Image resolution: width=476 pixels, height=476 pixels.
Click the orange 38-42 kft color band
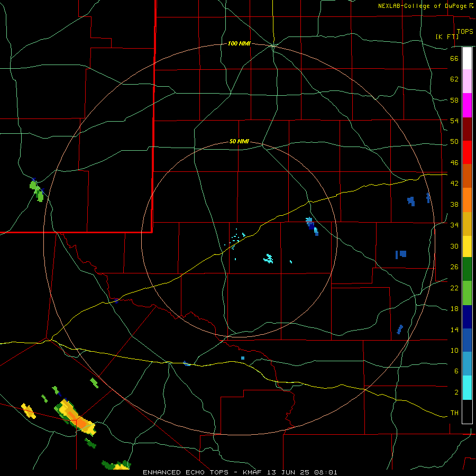pyautogui.click(x=467, y=200)
